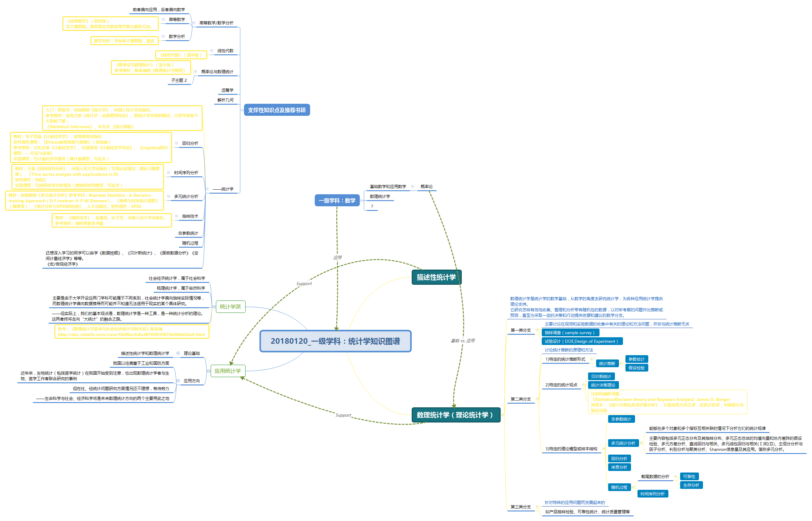The height and width of the screenshot is (521, 812).
Task: Select the 一级学科：数学 floating topic
Action: [x=337, y=201]
